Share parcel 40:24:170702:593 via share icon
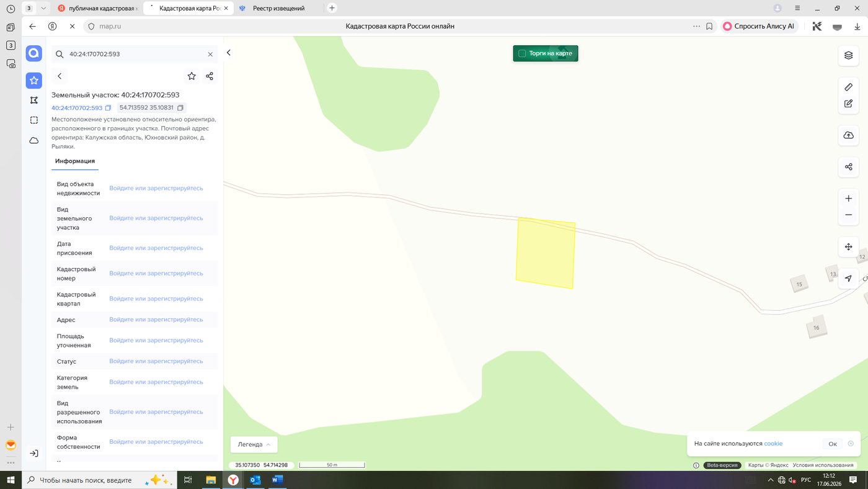 click(x=210, y=76)
